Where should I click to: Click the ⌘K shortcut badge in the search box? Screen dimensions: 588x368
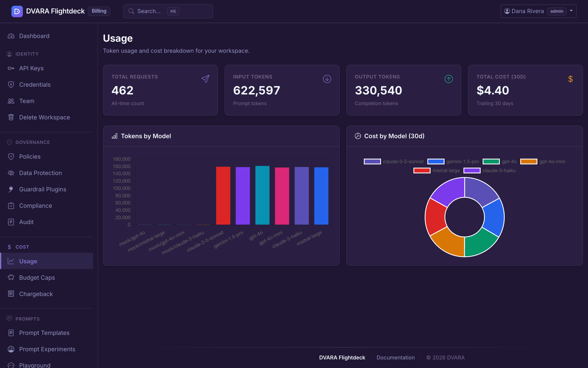[173, 11]
